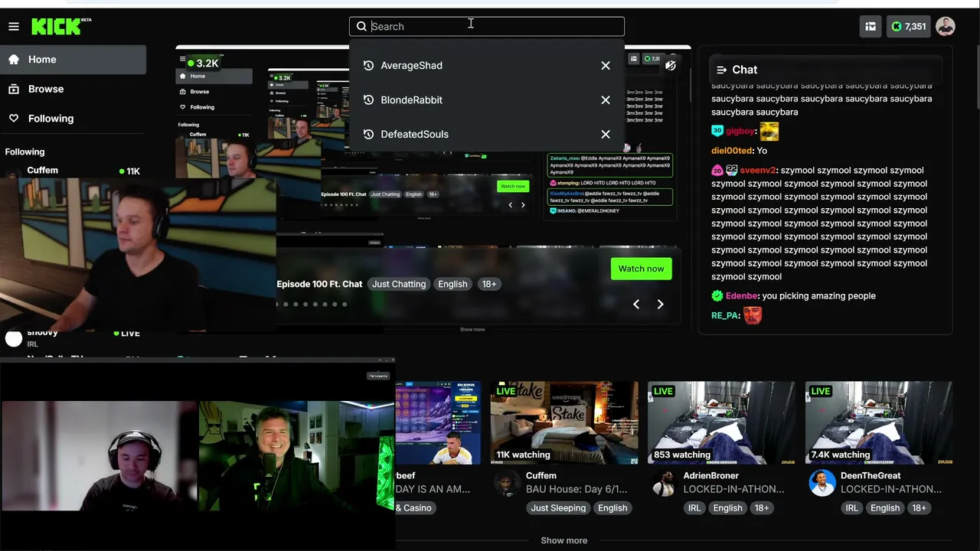Select the AverageShad recent search

(411, 66)
